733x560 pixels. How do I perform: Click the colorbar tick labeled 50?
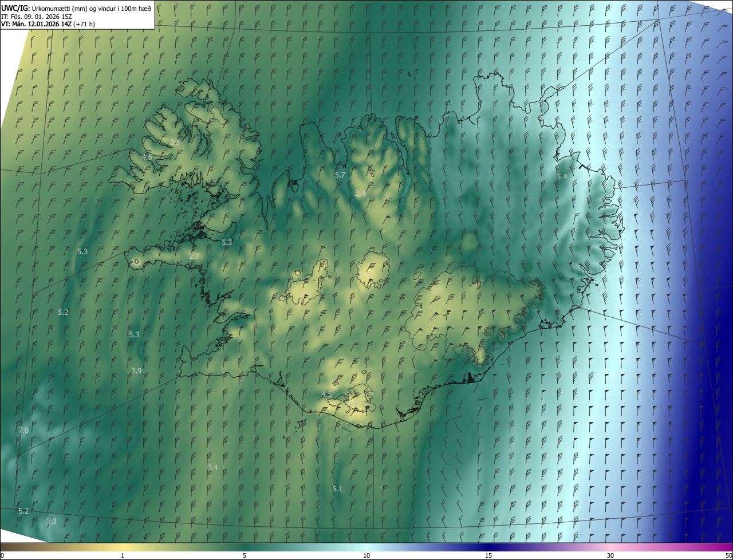click(728, 555)
